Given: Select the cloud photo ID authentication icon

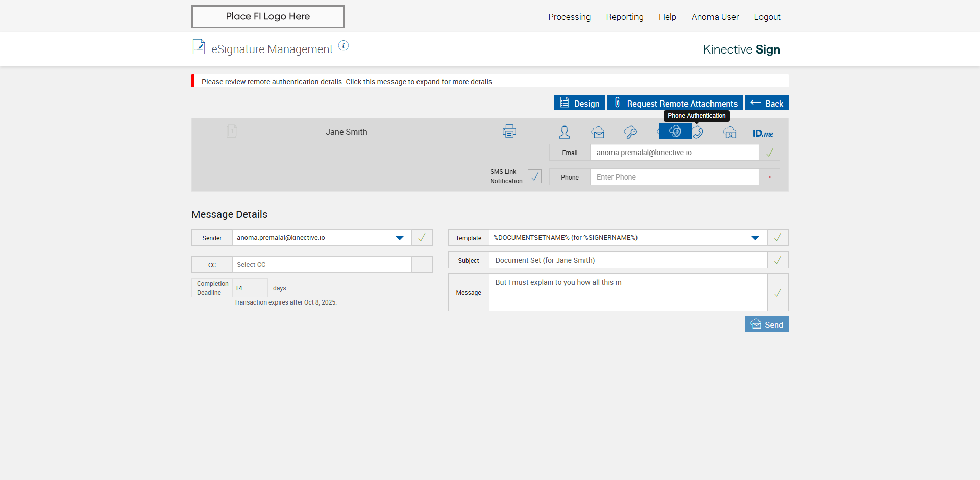Looking at the screenshot, I should pyautogui.click(x=729, y=132).
